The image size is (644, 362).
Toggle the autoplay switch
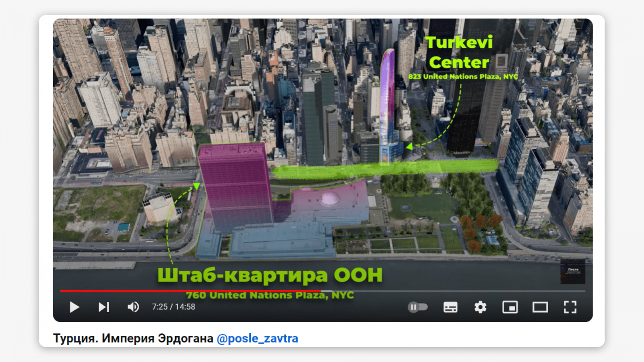[418, 307]
